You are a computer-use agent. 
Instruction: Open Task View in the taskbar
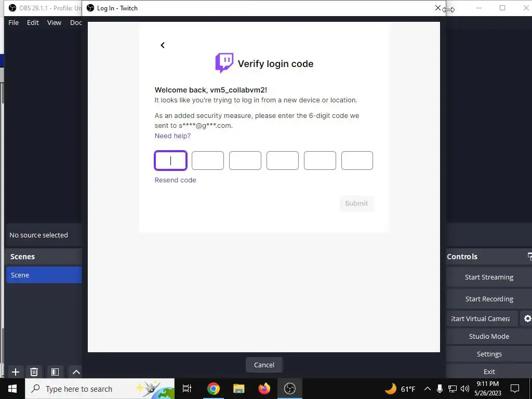pyautogui.click(x=187, y=389)
